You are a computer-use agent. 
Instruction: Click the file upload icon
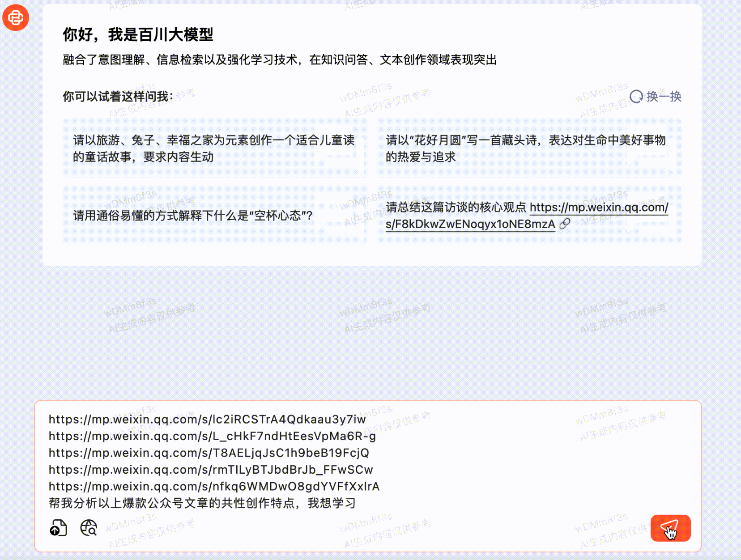point(58,528)
